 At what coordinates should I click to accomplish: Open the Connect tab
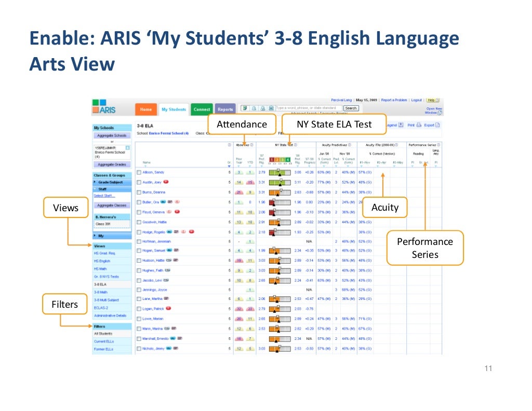pyautogui.click(x=202, y=109)
